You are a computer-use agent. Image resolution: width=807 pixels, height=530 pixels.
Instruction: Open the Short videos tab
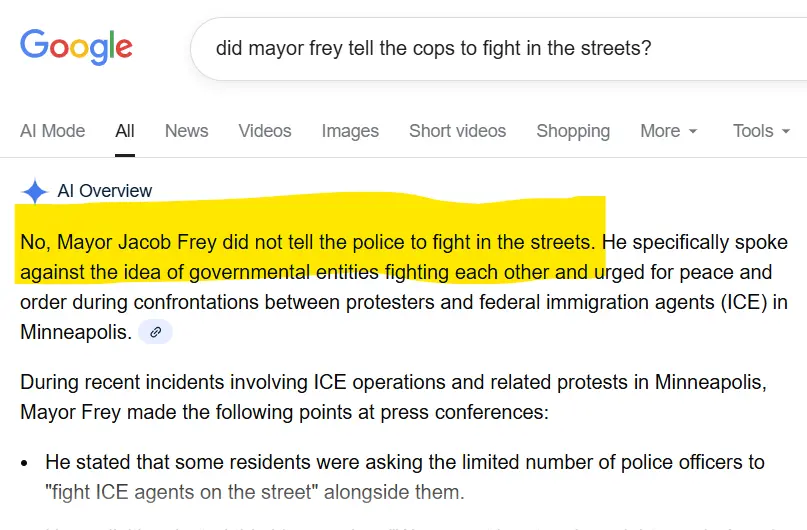(x=457, y=131)
